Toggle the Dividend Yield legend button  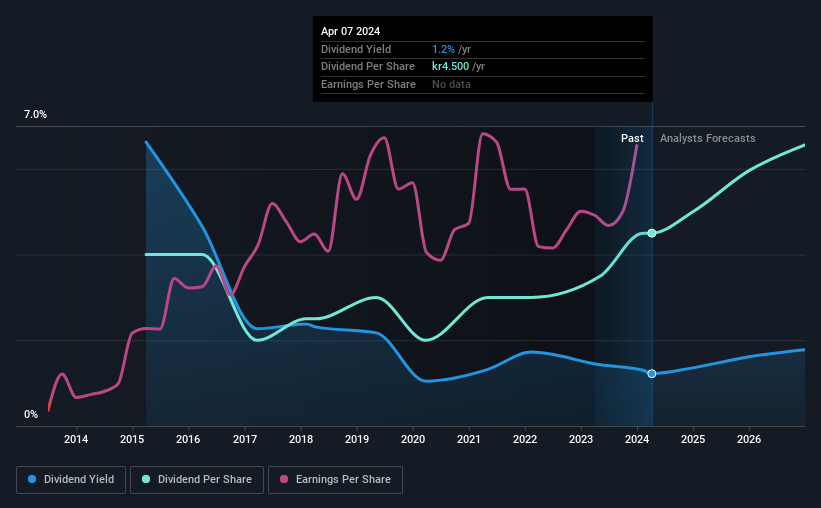(71, 480)
